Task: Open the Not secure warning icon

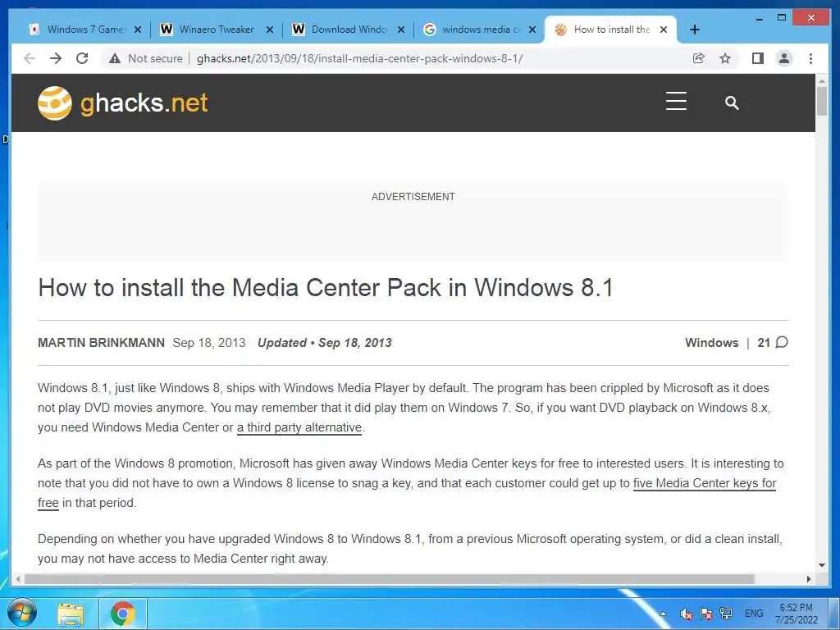Action: pyautogui.click(x=115, y=58)
